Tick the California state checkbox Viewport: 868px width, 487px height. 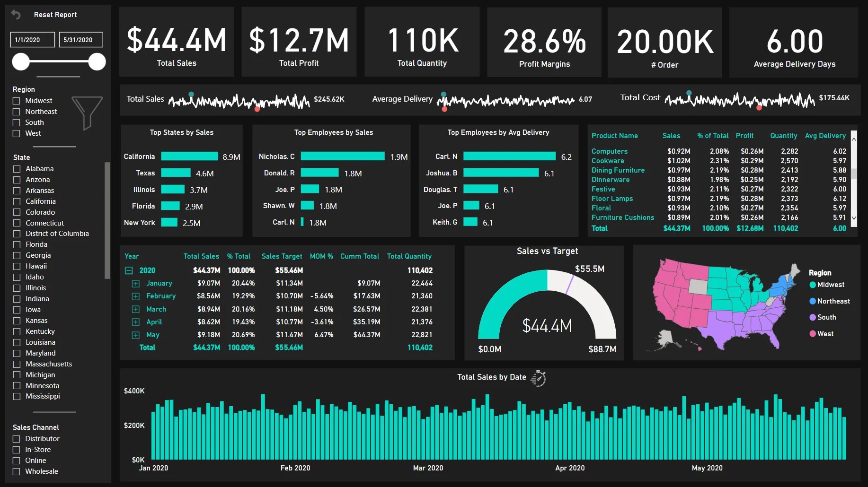17,201
